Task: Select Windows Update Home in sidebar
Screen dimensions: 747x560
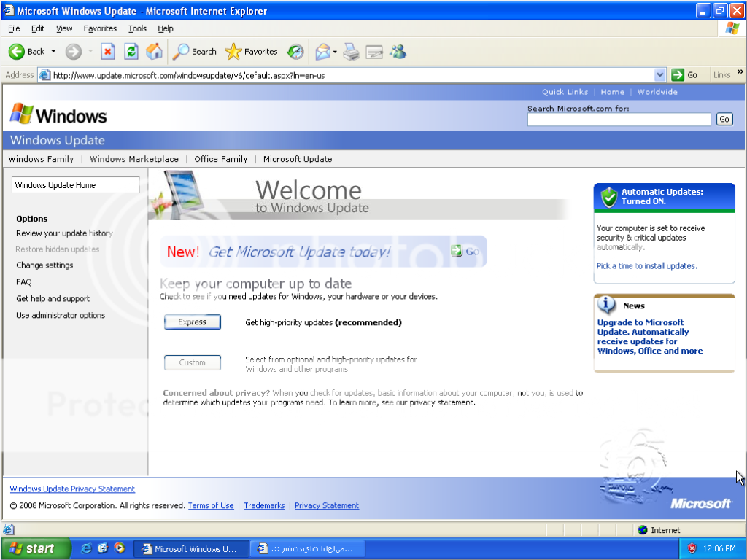Action: tap(76, 185)
